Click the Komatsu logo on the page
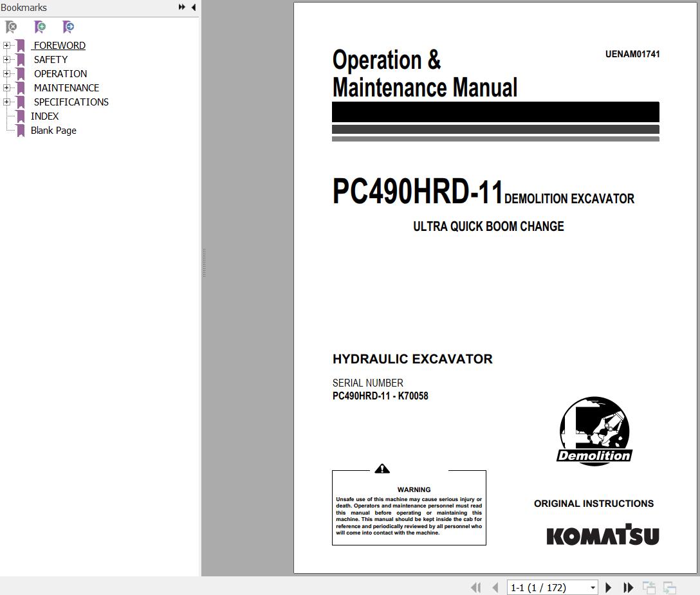 coord(603,535)
